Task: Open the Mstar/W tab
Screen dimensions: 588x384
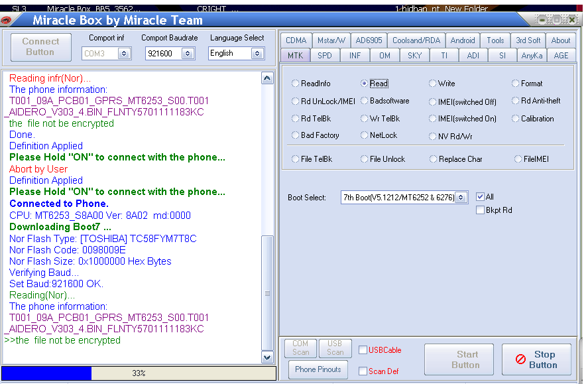Action: point(331,40)
